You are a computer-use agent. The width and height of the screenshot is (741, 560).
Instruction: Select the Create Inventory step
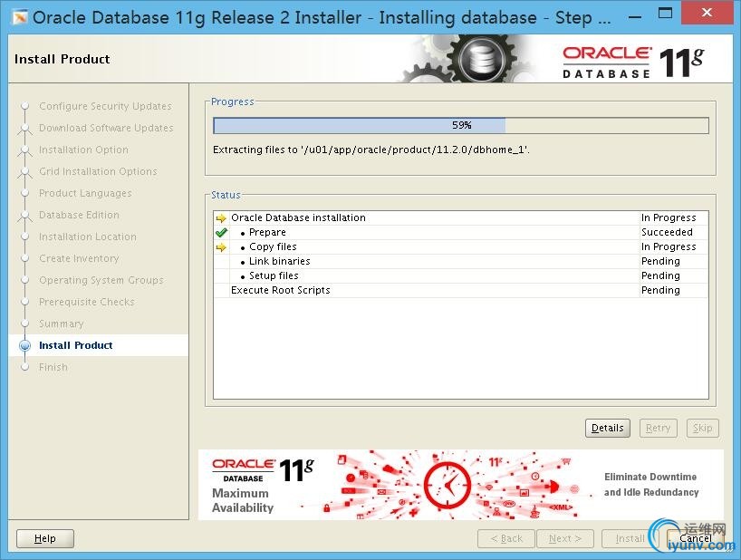(x=79, y=258)
